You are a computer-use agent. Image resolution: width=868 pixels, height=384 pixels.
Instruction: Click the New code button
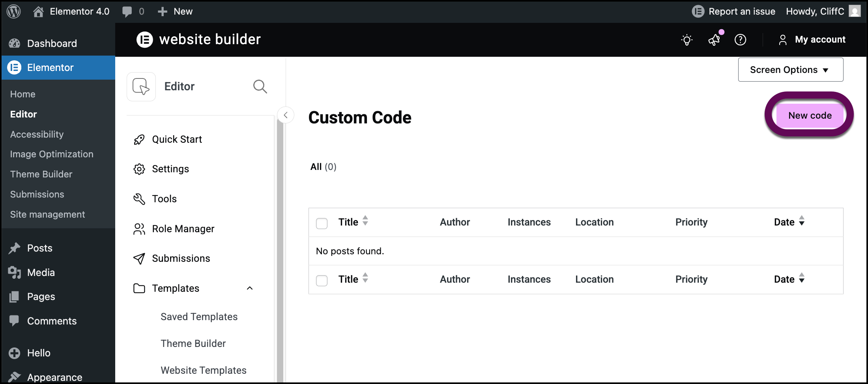click(x=810, y=115)
